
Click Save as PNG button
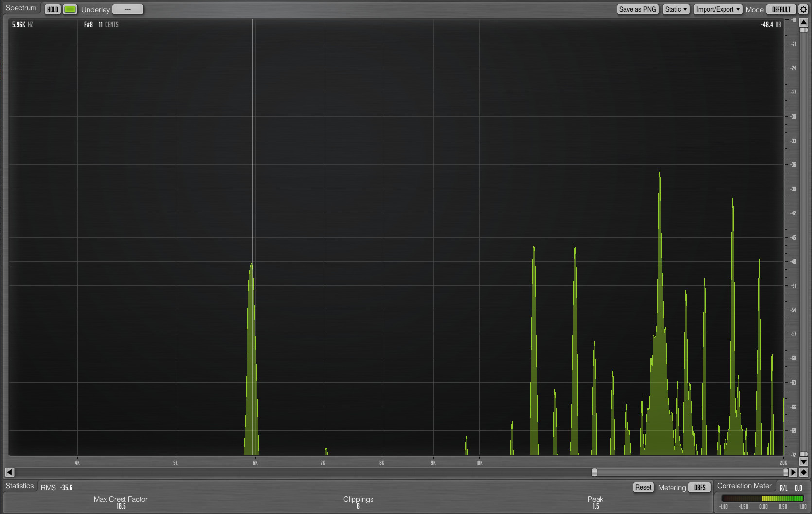point(637,9)
